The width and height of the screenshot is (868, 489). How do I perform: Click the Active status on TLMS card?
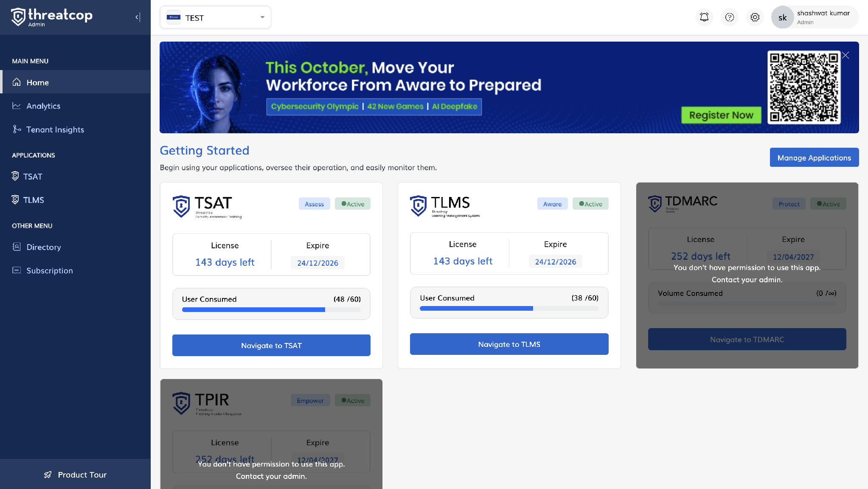coord(590,204)
